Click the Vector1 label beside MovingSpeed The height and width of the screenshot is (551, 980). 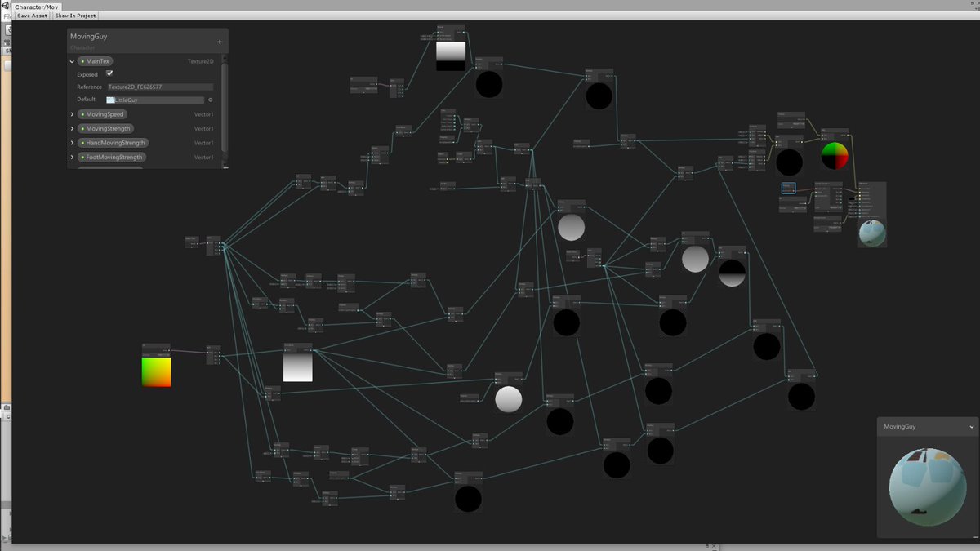coord(203,114)
